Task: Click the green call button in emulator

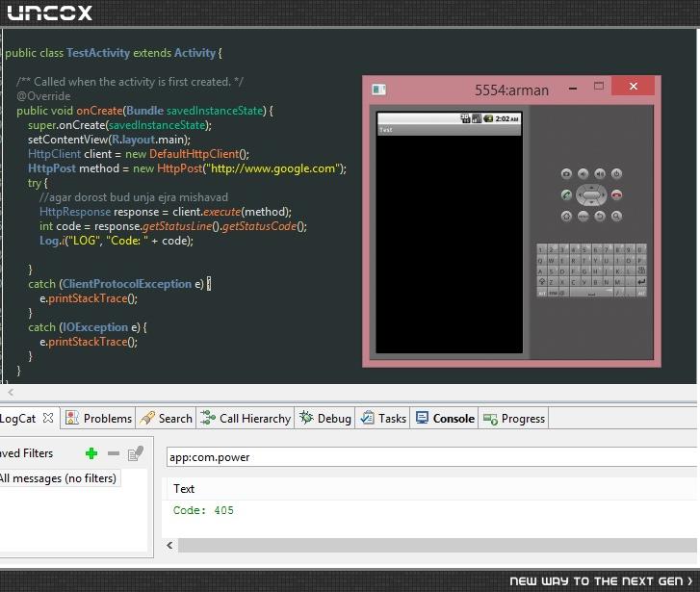Action: pyautogui.click(x=566, y=194)
